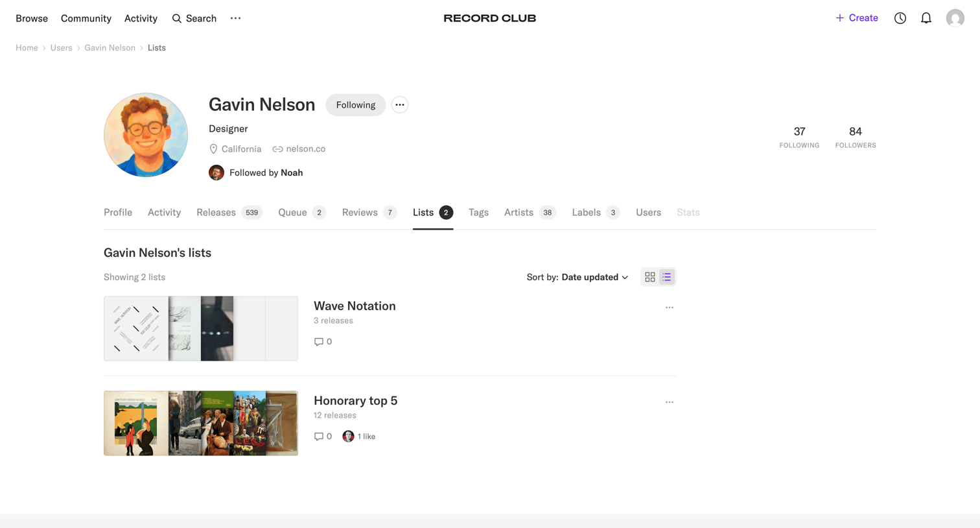Image resolution: width=980 pixels, height=528 pixels.
Task: Open comments on Wave Notation list
Action: [323, 342]
